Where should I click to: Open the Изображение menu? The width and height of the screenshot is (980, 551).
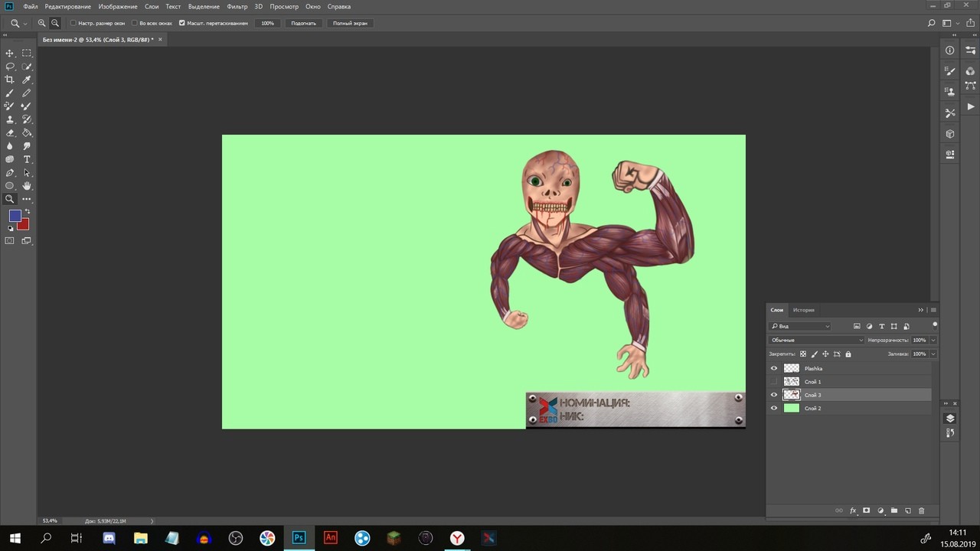tap(117, 6)
